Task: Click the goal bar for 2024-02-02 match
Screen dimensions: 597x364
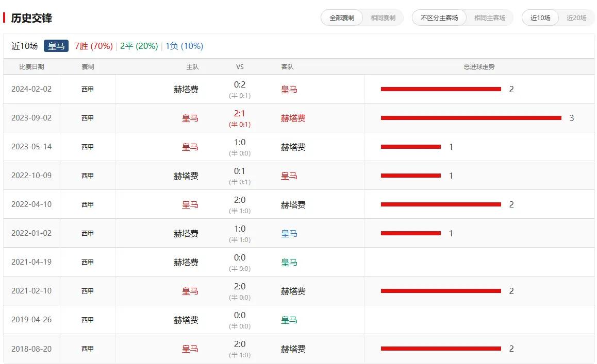Action: [x=441, y=89]
